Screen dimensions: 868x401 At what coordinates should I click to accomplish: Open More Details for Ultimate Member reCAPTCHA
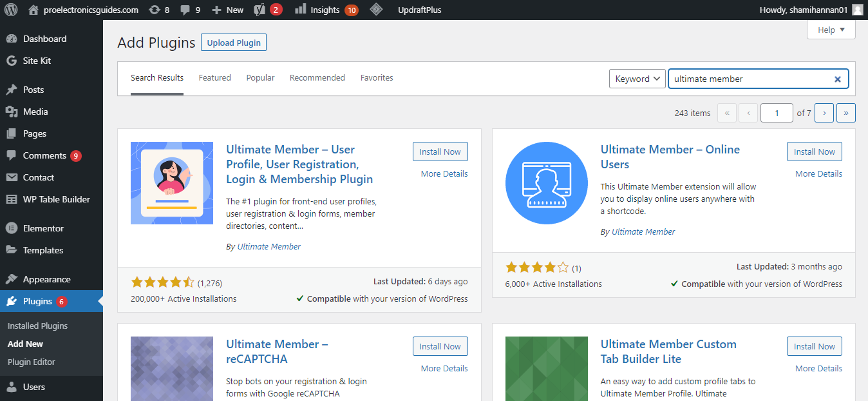[x=444, y=368]
